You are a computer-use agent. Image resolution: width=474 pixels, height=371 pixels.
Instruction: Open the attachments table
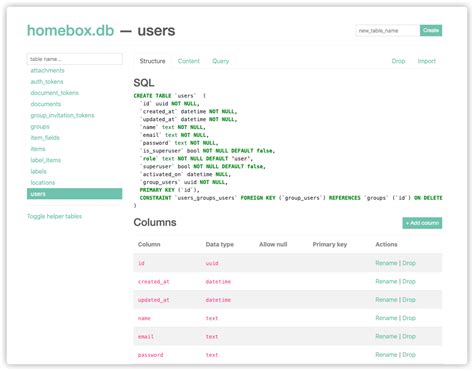(x=47, y=70)
